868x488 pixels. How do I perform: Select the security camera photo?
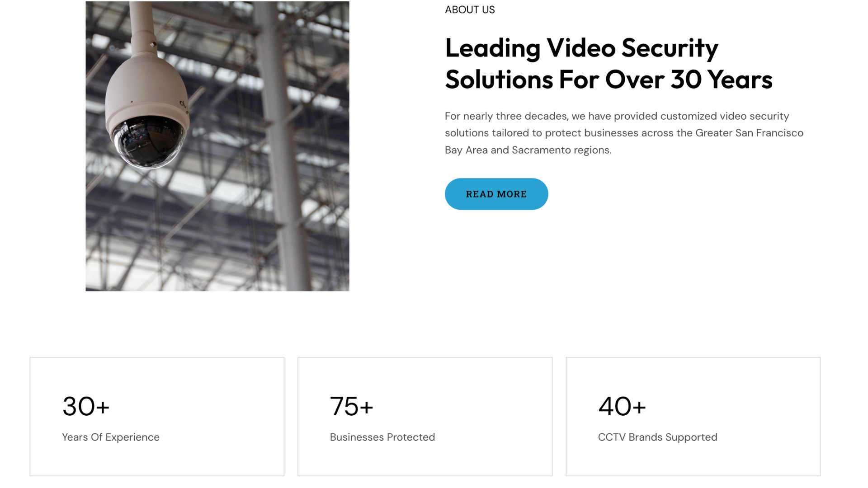click(x=217, y=146)
